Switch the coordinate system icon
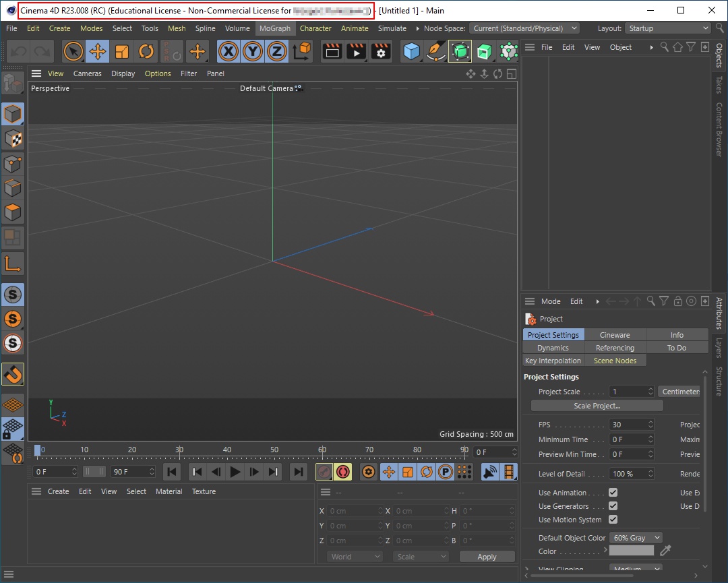 click(x=302, y=51)
